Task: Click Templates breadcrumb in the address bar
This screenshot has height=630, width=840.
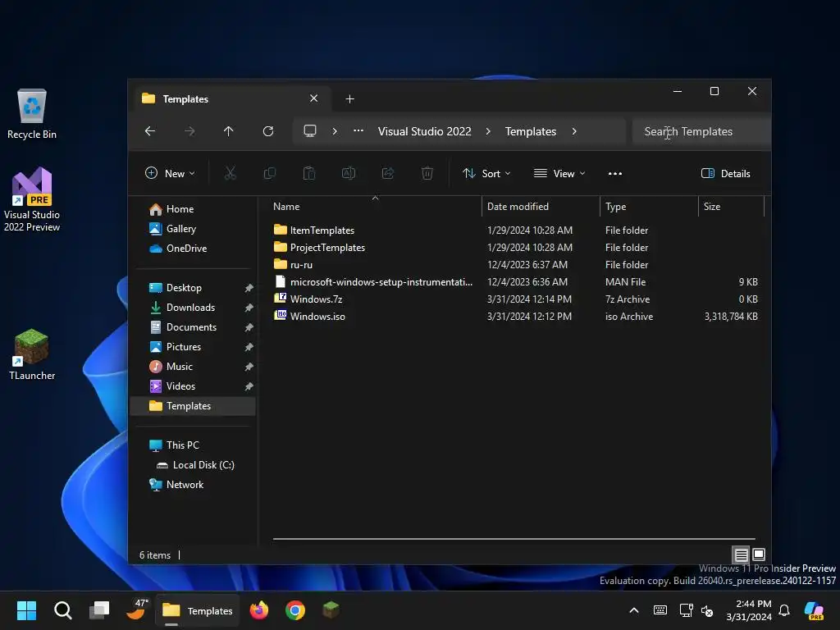Action: point(531,131)
